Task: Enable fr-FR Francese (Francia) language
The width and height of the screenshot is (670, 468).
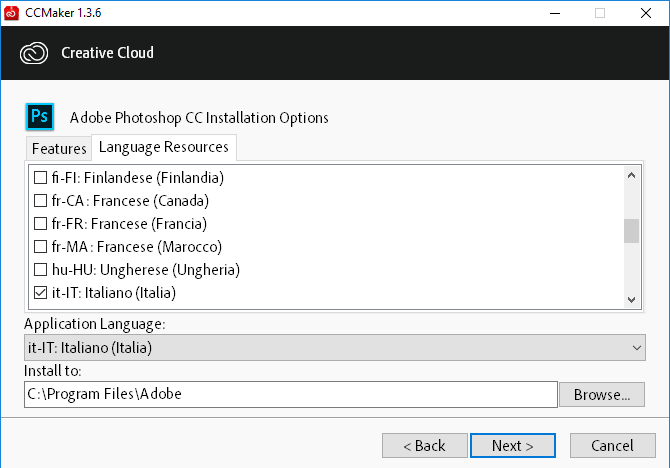Action: tap(40, 224)
